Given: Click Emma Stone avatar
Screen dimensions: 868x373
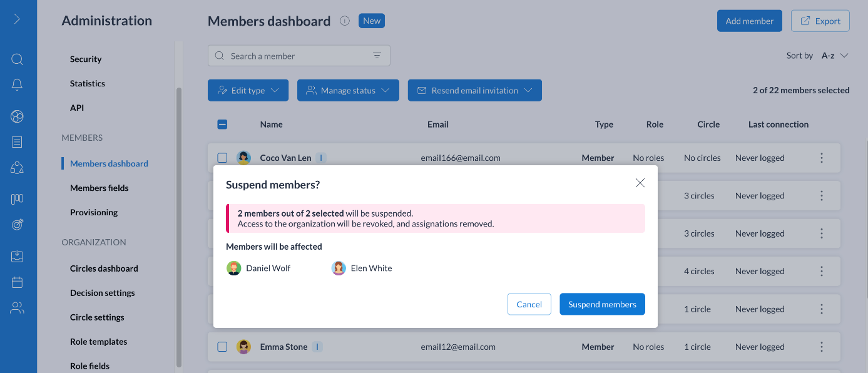Looking at the screenshot, I should (x=243, y=347).
